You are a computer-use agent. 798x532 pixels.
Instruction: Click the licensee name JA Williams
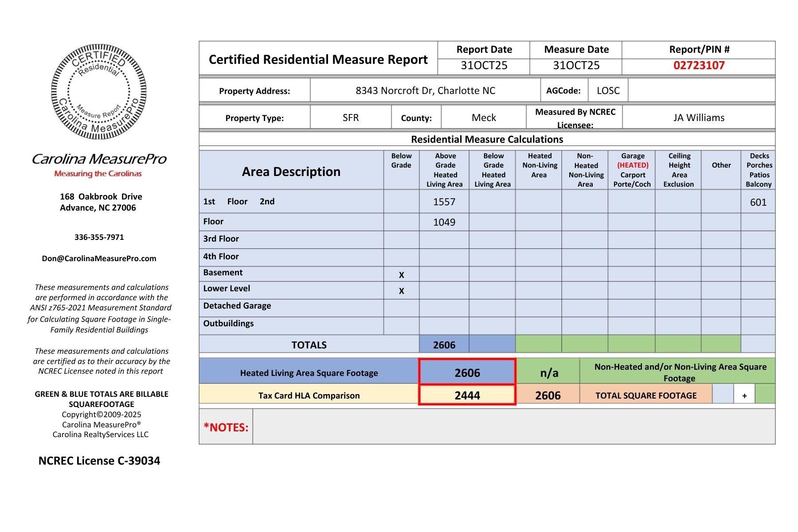tap(698, 117)
